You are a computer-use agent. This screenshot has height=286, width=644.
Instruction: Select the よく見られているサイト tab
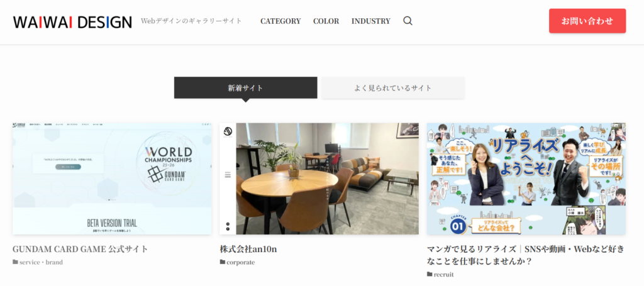point(392,88)
